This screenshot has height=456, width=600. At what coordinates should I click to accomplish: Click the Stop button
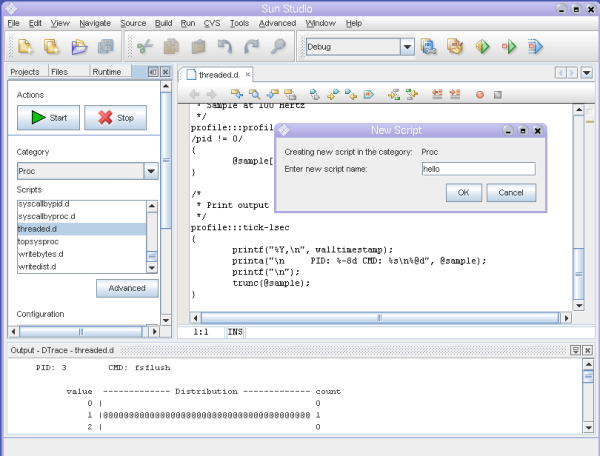115,117
